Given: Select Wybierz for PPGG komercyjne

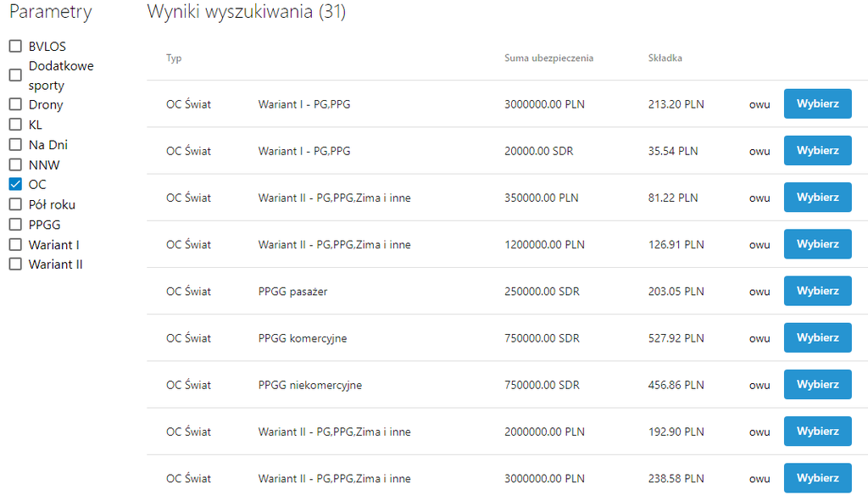Looking at the screenshot, I should (x=817, y=337).
